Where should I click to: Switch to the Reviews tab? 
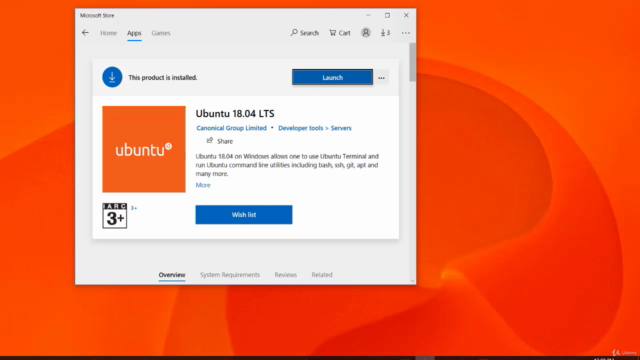(286, 275)
